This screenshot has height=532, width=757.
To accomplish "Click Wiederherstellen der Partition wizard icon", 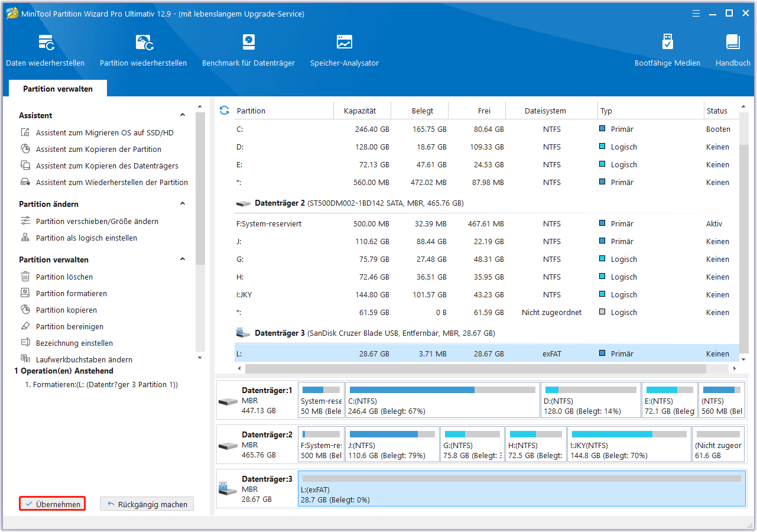I will (x=25, y=183).
